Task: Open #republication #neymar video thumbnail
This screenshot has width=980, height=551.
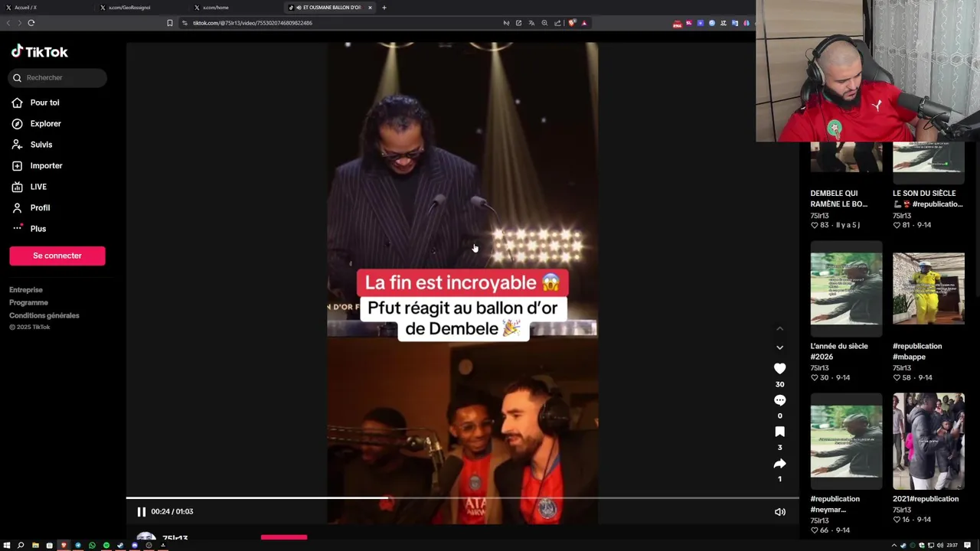Action: pyautogui.click(x=846, y=442)
